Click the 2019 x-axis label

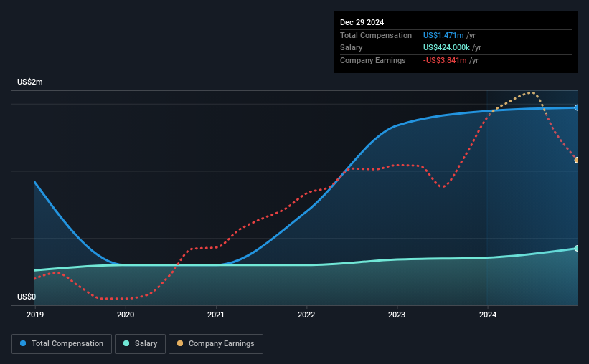click(35, 315)
